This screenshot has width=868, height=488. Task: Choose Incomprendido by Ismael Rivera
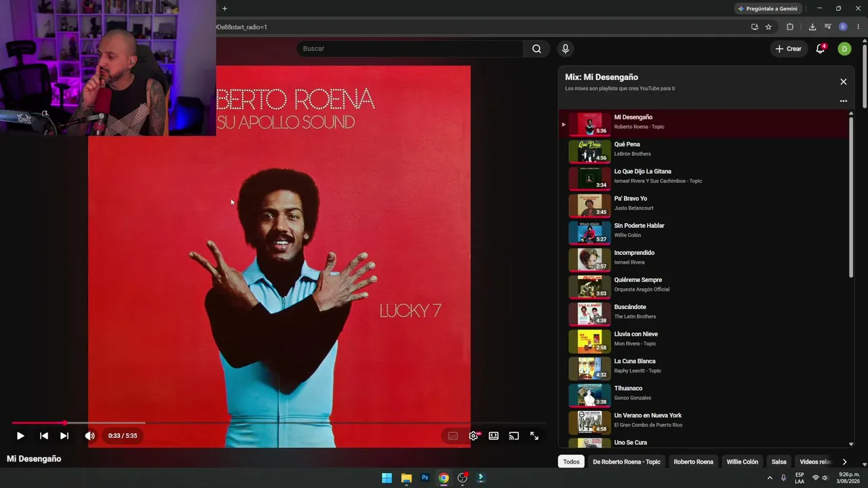tap(704, 260)
